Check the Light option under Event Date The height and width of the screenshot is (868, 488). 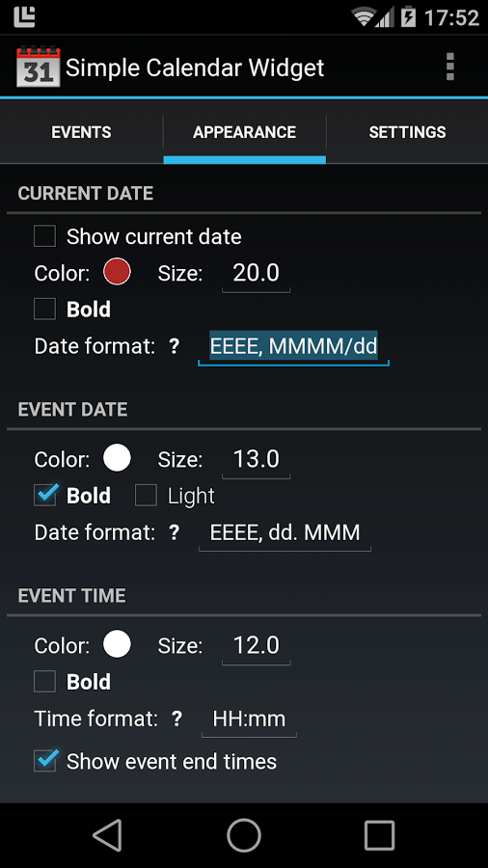(146, 495)
